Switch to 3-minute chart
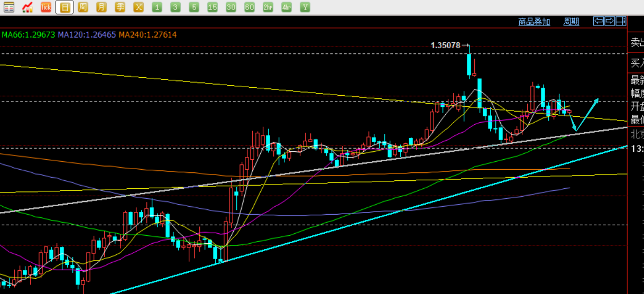Viewport: 644px width, 294px height. click(x=176, y=7)
